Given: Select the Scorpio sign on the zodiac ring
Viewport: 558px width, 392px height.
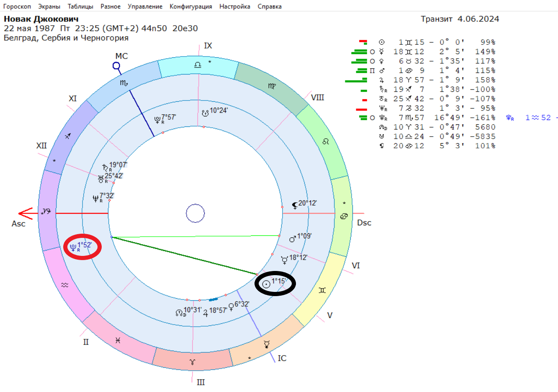Looking at the screenshot, I should (124, 83).
